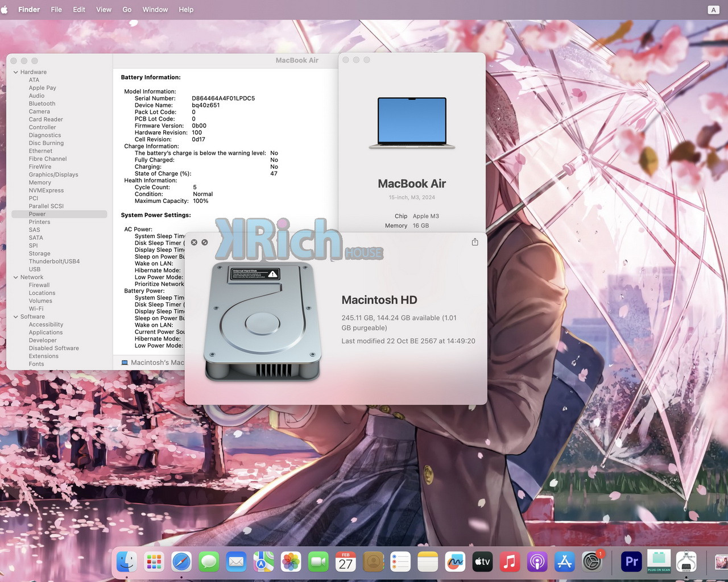Select Wi-Fi under Network

pyautogui.click(x=36, y=309)
